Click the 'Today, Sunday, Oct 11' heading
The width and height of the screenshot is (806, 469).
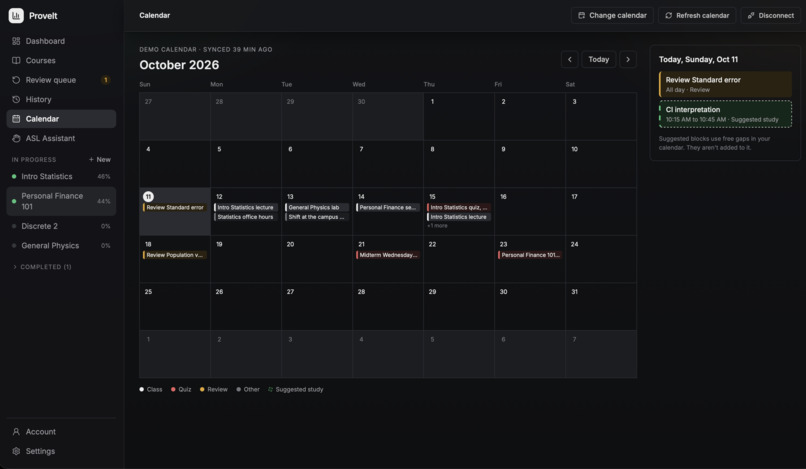(x=698, y=60)
